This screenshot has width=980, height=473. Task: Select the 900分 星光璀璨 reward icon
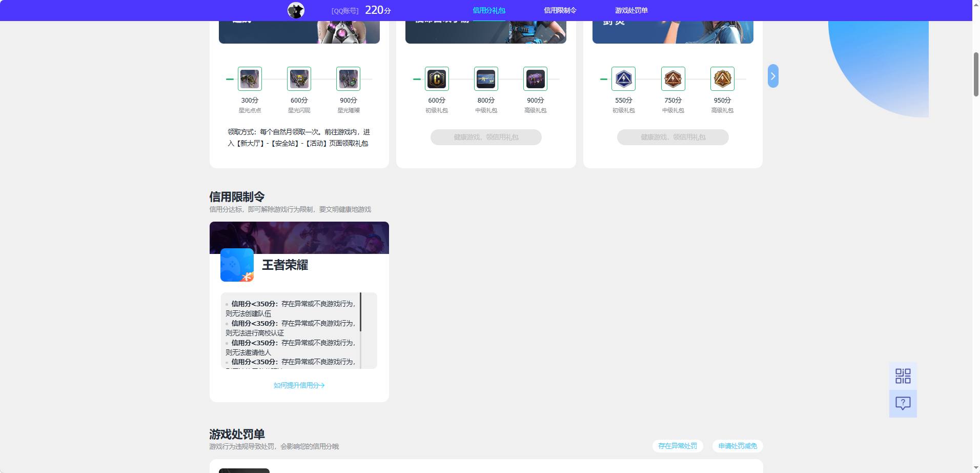pos(348,79)
